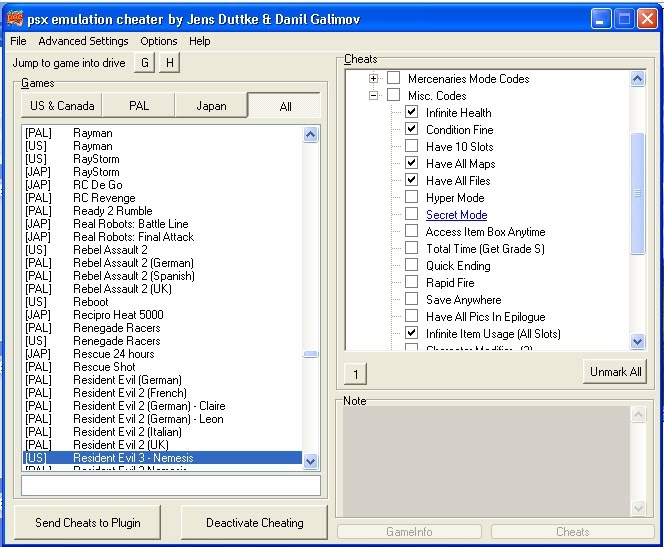This screenshot has width=664, height=547.
Task: Open the Advanced Settings menu
Action: click(83, 41)
